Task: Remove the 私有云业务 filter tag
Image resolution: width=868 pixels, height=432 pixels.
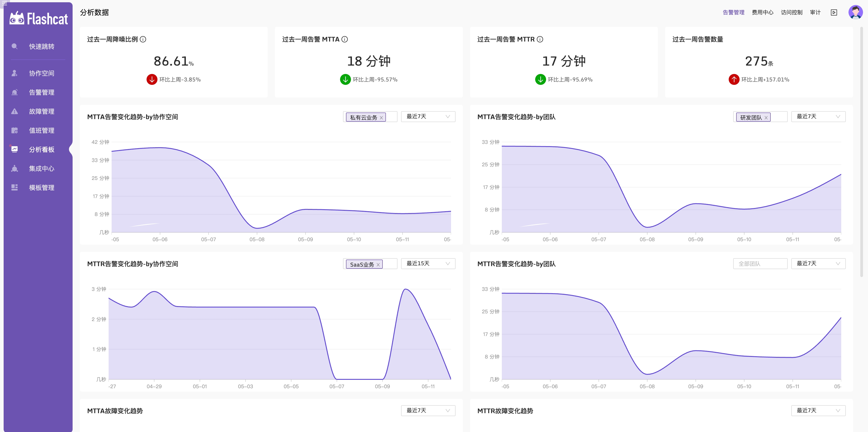Action: pyautogui.click(x=381, y=118)
